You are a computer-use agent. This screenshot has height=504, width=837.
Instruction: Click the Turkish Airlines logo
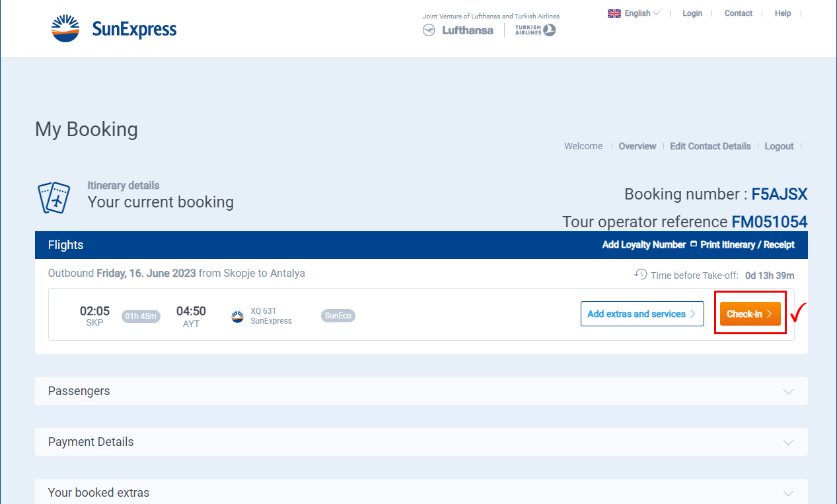535,30
